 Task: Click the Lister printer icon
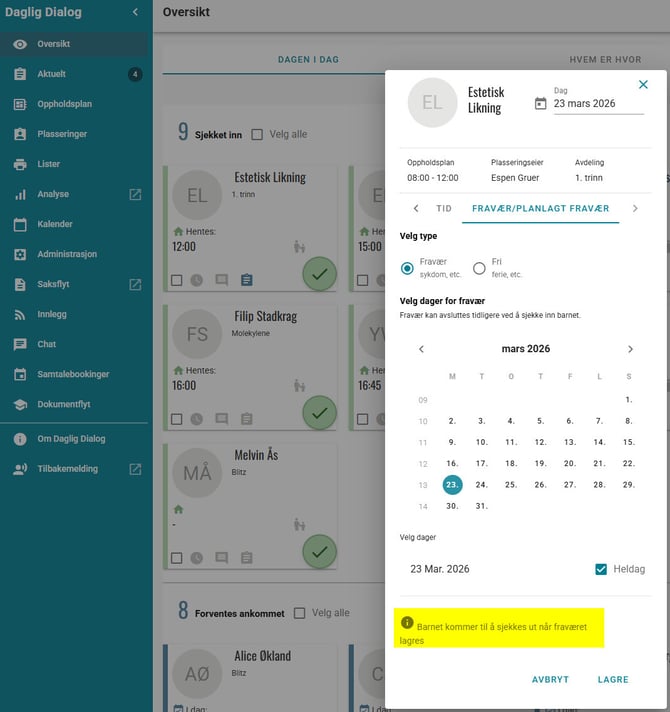click(20, 164)
